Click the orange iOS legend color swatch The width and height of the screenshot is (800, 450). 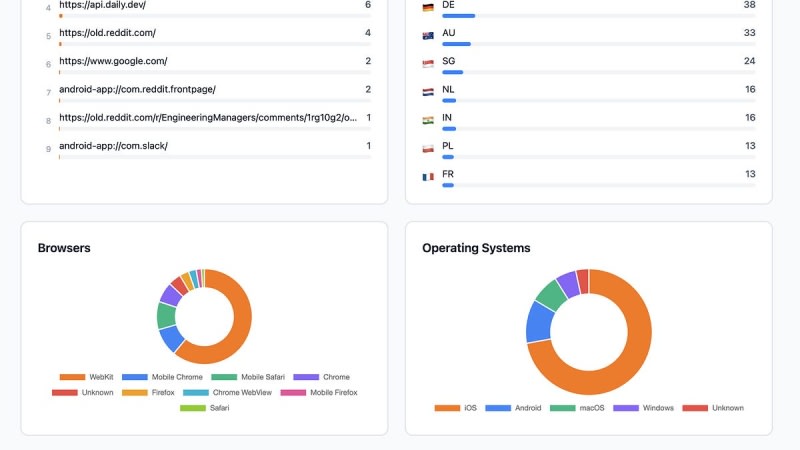tap(447, 408)
